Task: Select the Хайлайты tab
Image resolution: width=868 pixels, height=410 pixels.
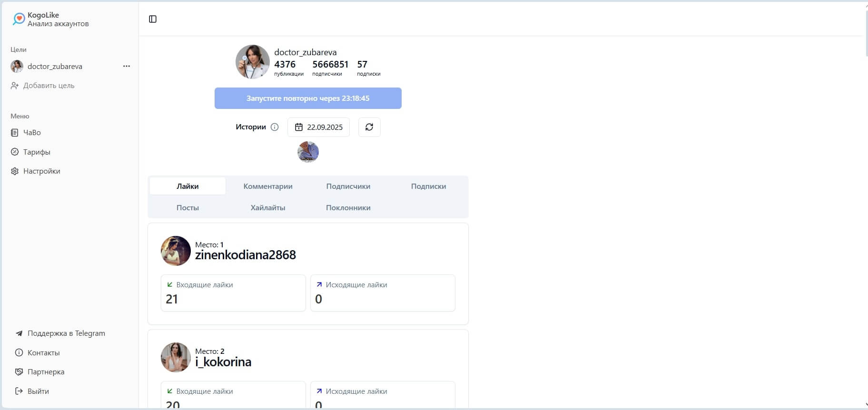Action: point(268,207)
